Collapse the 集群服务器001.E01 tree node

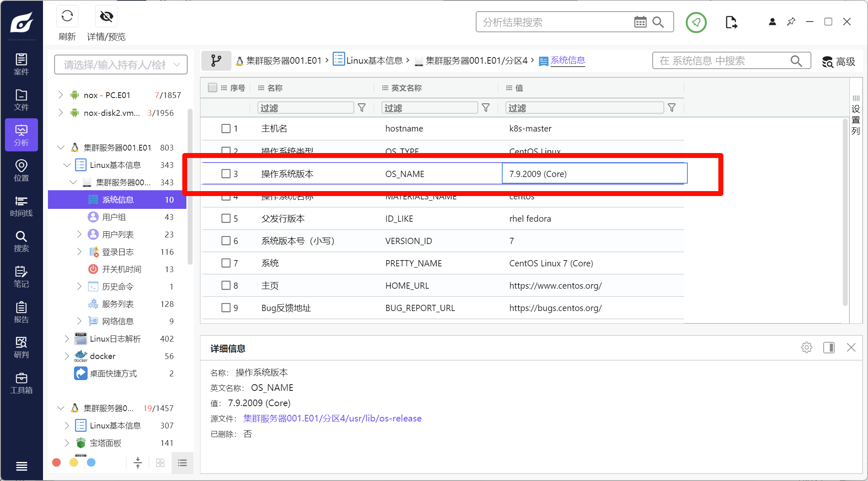61,148
